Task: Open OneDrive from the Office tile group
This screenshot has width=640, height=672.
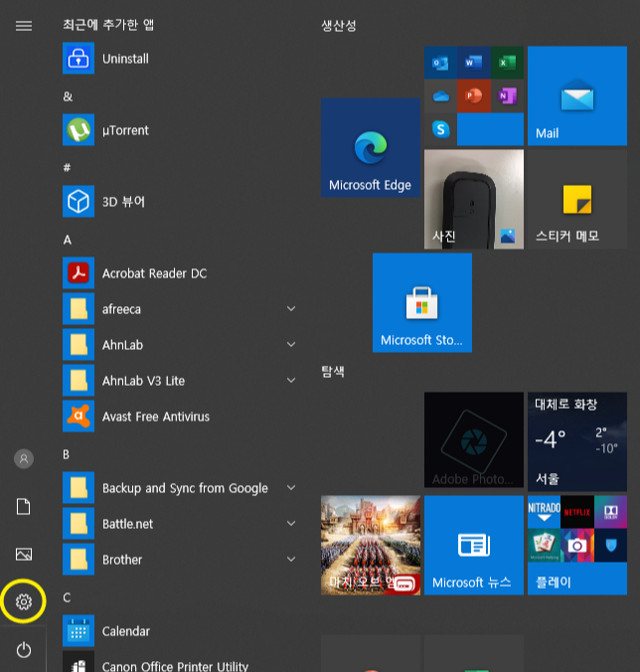Action: (440, 96)
